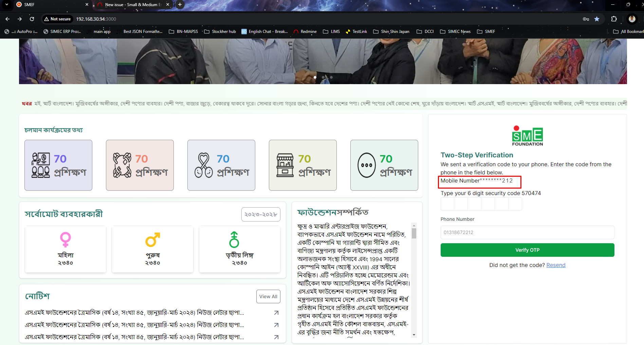Open the tab search dropdown
644x345 pixels.
click(x=6, y=4)
